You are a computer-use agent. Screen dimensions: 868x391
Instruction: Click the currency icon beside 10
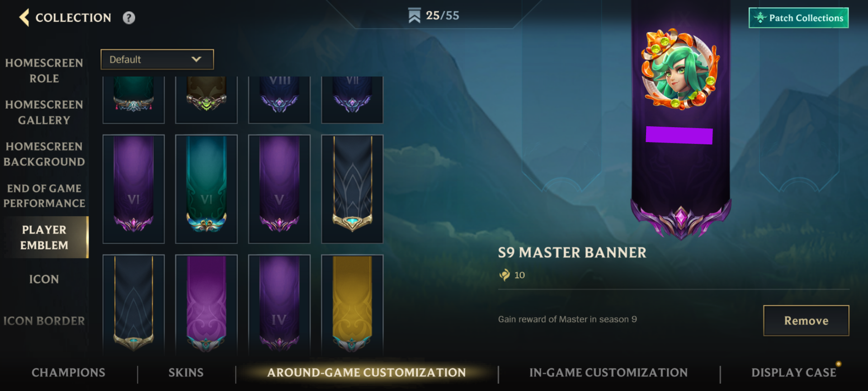click(x=505, y=275)
